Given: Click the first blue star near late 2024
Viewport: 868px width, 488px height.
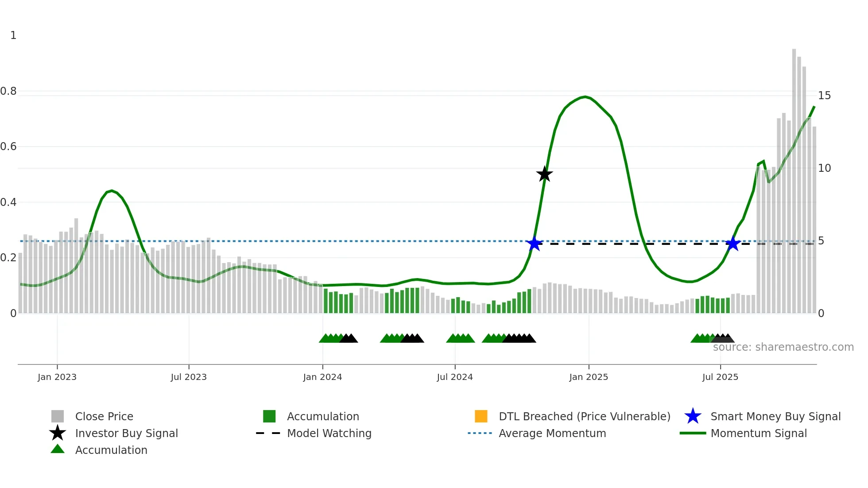Looking at the screenshot, I should [535, 244].
